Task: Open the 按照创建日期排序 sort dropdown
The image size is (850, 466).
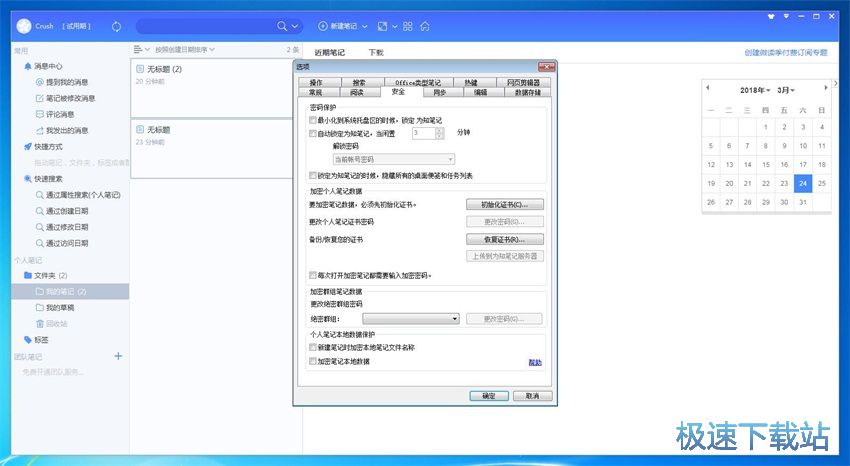Action: coord(185,49)
